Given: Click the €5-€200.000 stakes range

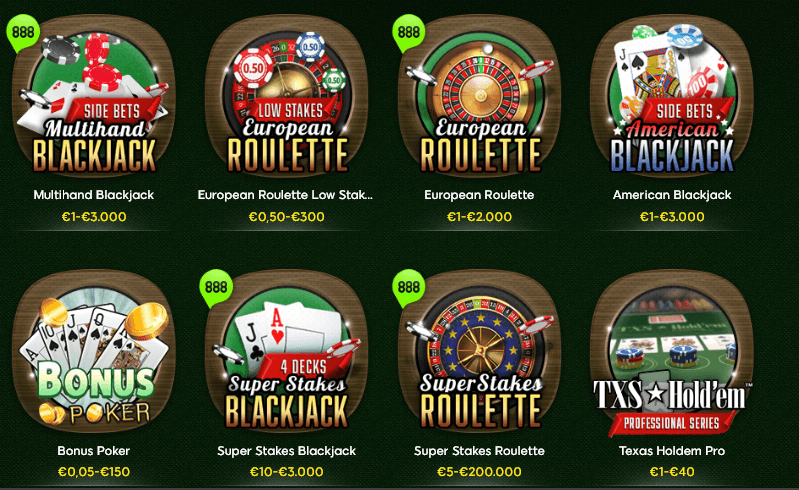Looking at the screenshot, I should pyautogui.click(x=480, y=472).
